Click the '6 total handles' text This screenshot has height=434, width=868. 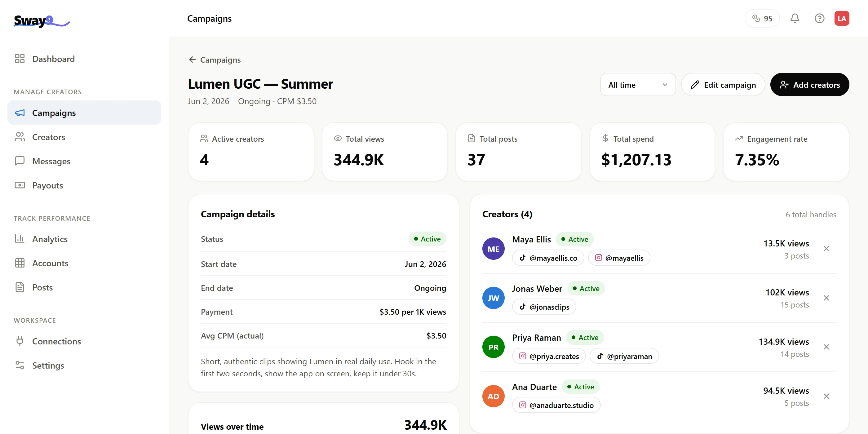pyautogui.click(x=811, y=215)
